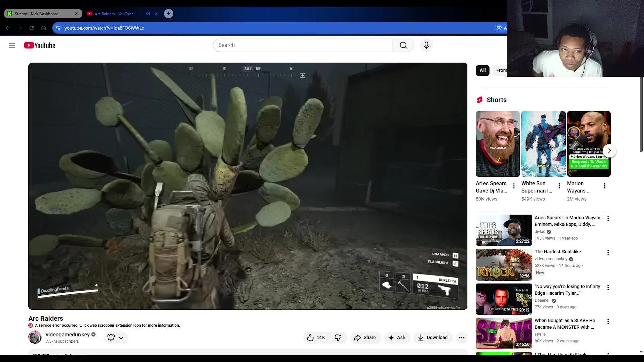Image resolution: width=644 pixels, height=362 pixels.
Task: Start voice search with microphone icon
Action: (x=426, y=45)
